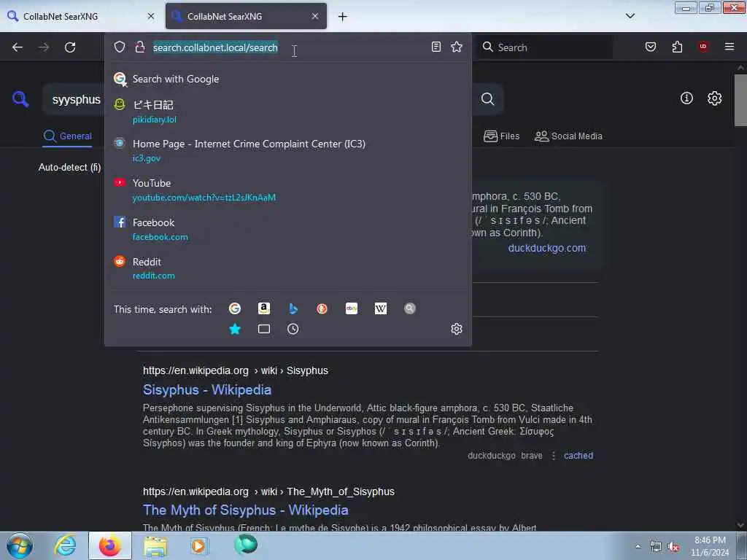Go back to the previous page
Image resolution: width=747 pixels, height=560 pixels.
click(18, 47)
